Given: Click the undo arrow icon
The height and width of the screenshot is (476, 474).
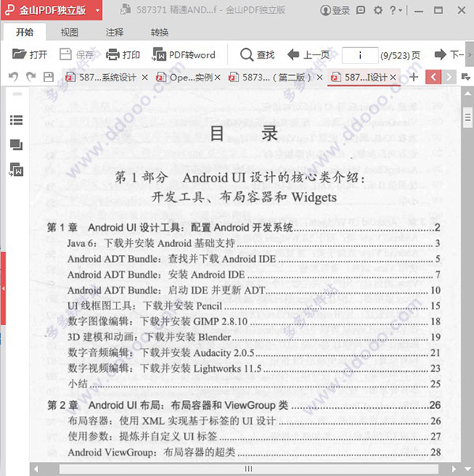Looking at the screenshot, I should click(x=13, y=77).
